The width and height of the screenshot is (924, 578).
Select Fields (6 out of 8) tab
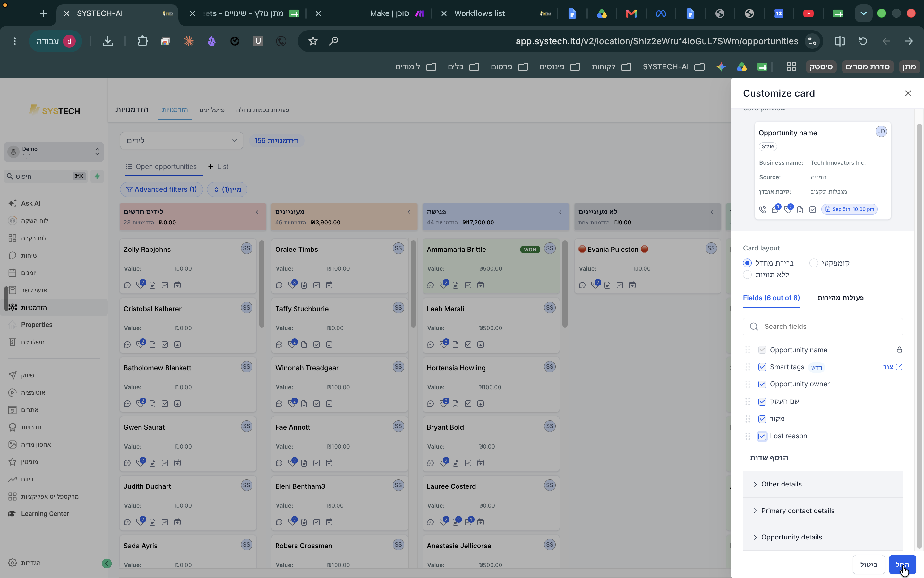tap(771, 298)
